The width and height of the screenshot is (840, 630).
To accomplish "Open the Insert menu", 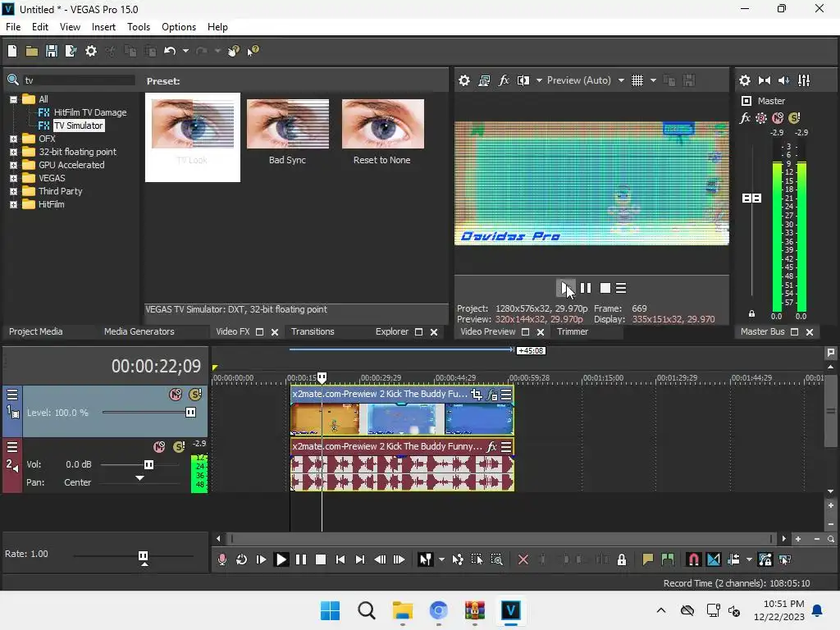I will (x=103, y=27).
